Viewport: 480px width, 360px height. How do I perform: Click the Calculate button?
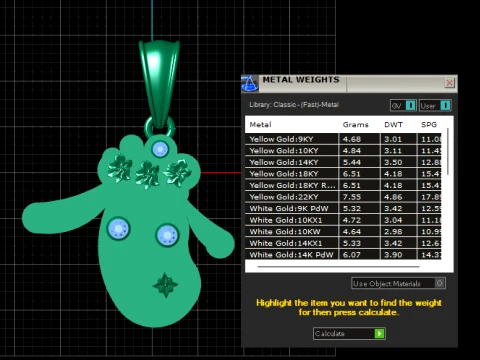pos(349,333)
